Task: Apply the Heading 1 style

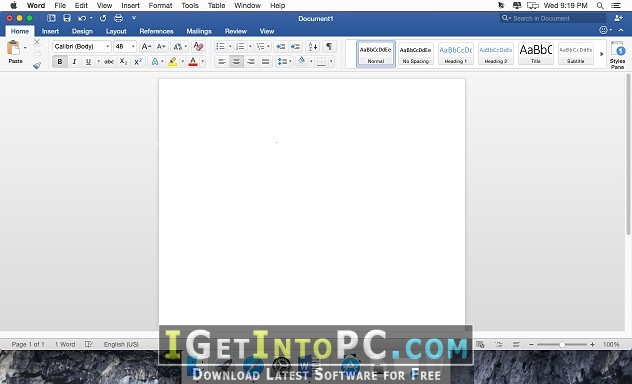Action: pos(455,54)
